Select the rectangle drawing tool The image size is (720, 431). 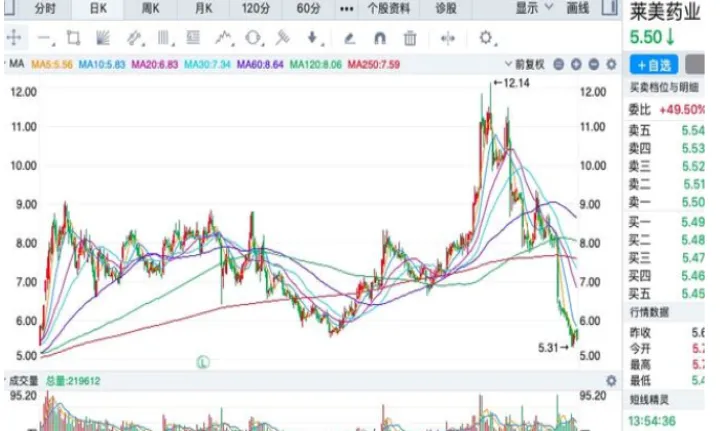coord(72,38)
